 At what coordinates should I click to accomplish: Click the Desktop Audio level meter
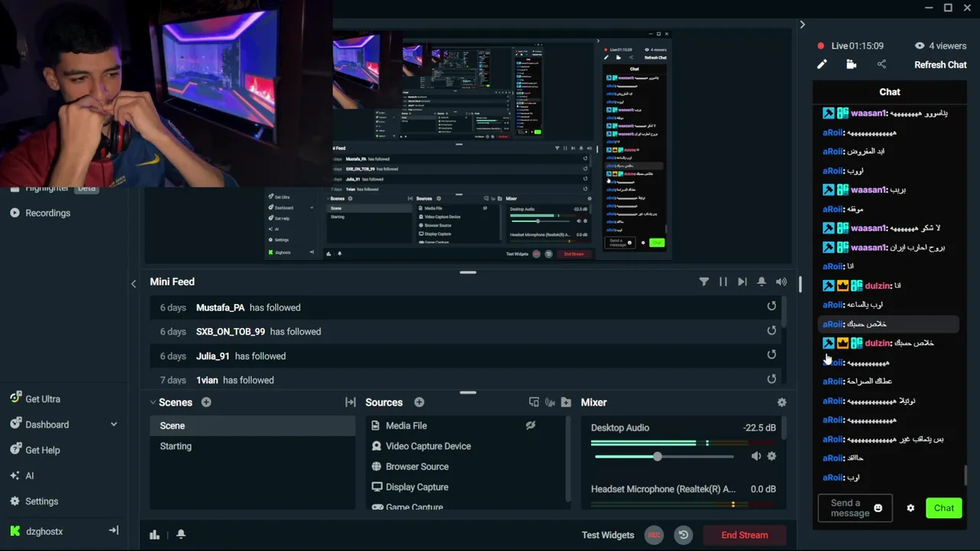[683, 443]
